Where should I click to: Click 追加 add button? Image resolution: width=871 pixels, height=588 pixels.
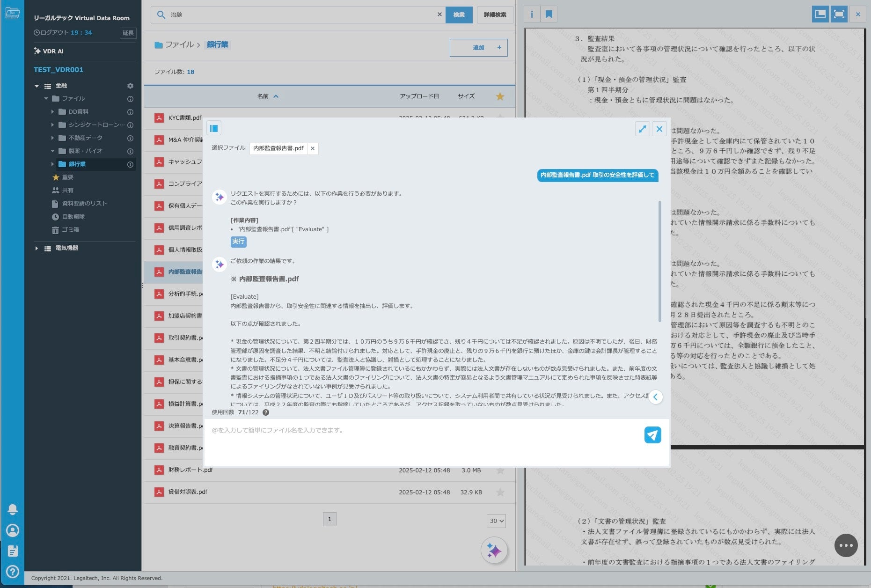(478, 48)
